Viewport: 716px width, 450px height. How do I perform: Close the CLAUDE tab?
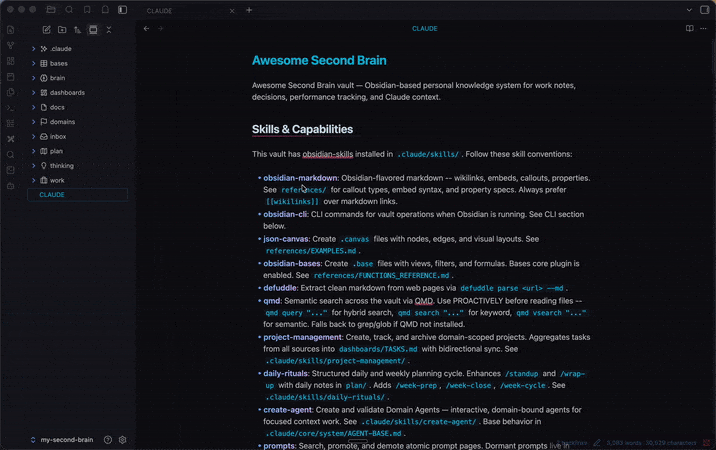tap(232, 11)
